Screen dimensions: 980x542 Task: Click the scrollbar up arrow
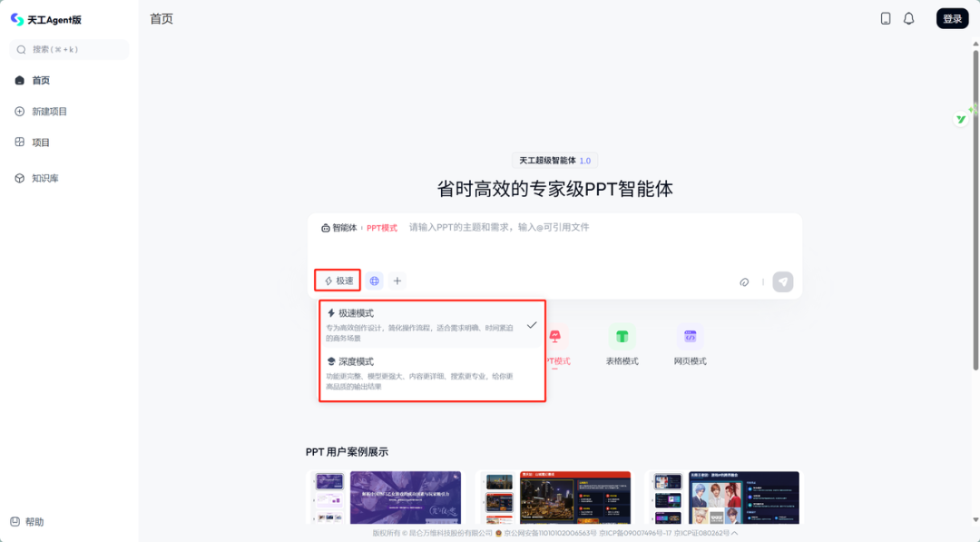975,44
